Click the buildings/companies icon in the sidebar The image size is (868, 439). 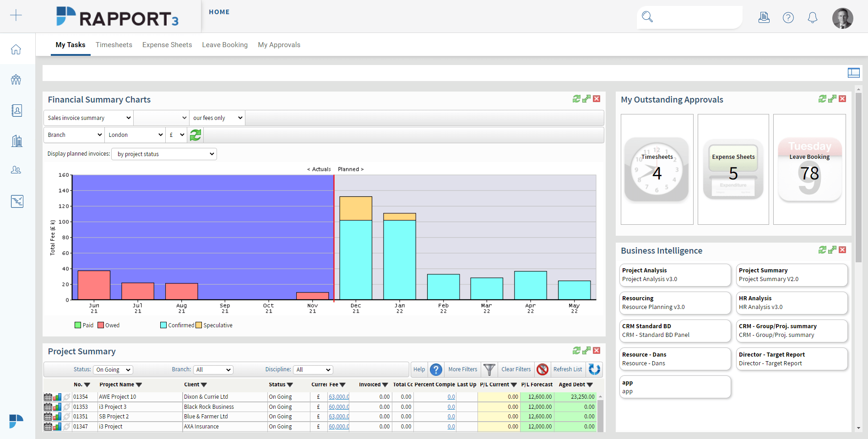coord(16,141)
